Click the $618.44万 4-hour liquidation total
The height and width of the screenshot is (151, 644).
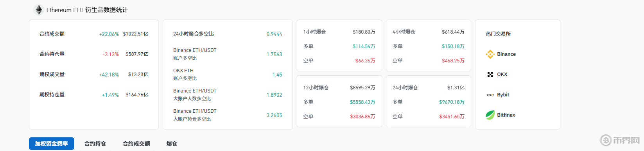[453, 32]
